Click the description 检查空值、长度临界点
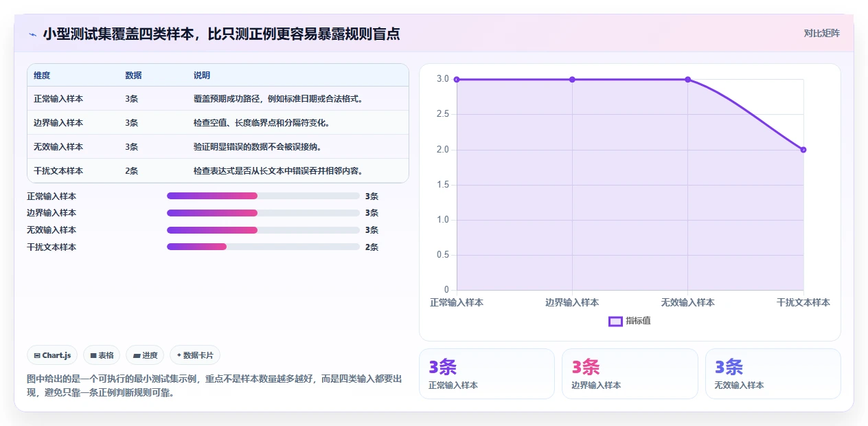The height and width of the screenshot is (426, 868). coord(262,123)
